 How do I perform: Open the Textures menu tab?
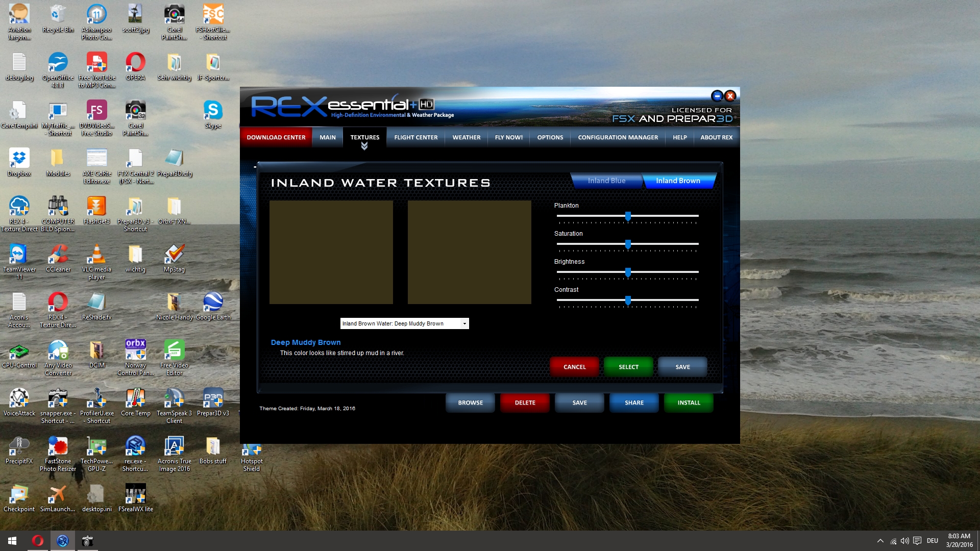click(x=364, y=137)
